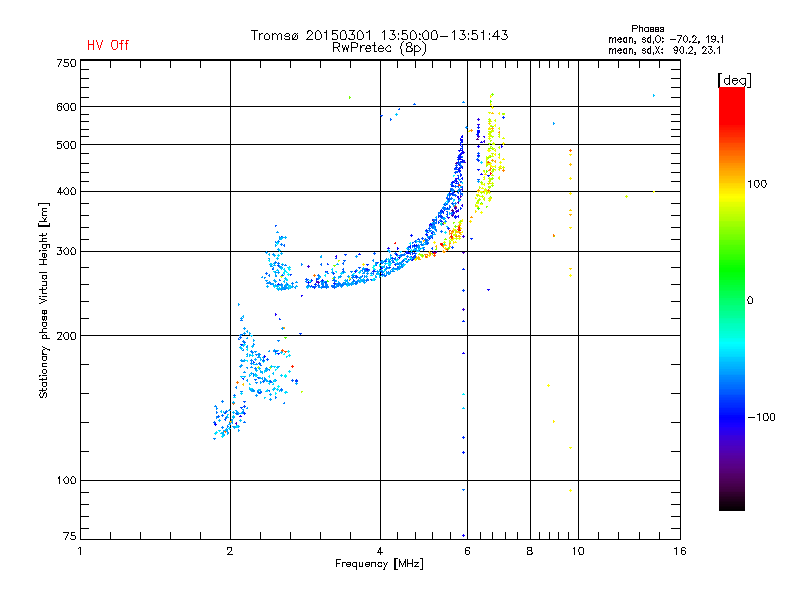Click the "Stationary phase Virtual Height" y-axis label
800x600 pixels.
pyautogui.click(x=44, y=300)
